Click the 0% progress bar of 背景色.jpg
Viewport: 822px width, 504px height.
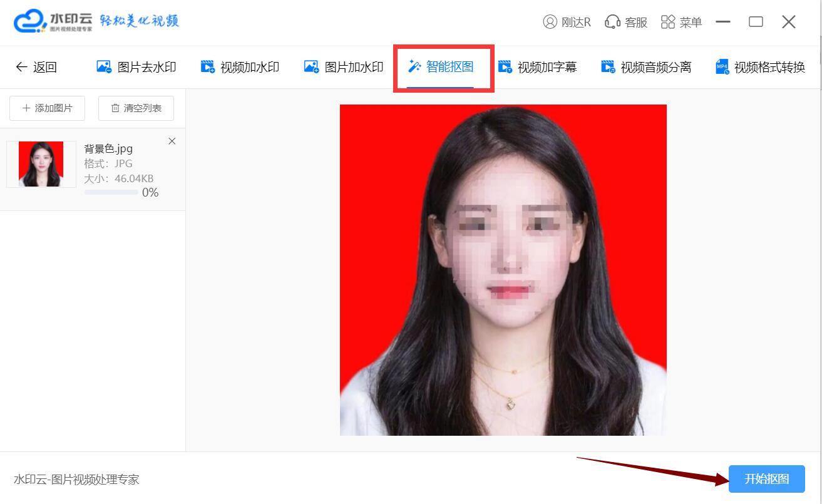click(x=111, y=192)
